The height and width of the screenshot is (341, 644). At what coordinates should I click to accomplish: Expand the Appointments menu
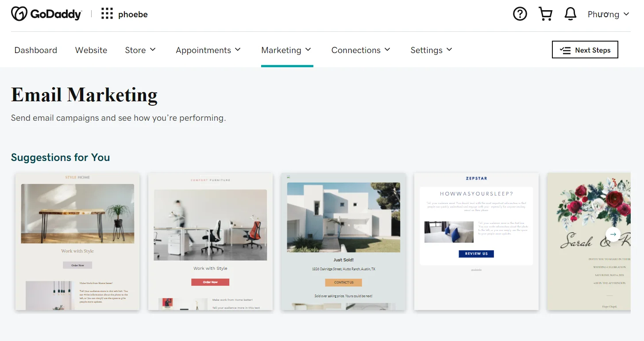(x=208, y=50)
